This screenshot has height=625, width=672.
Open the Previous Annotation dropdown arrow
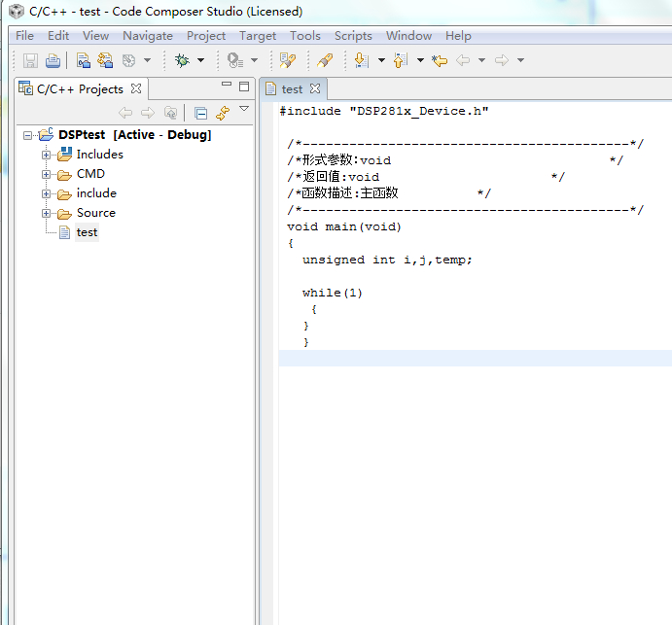pyautogui.click(x=420, y=60)
